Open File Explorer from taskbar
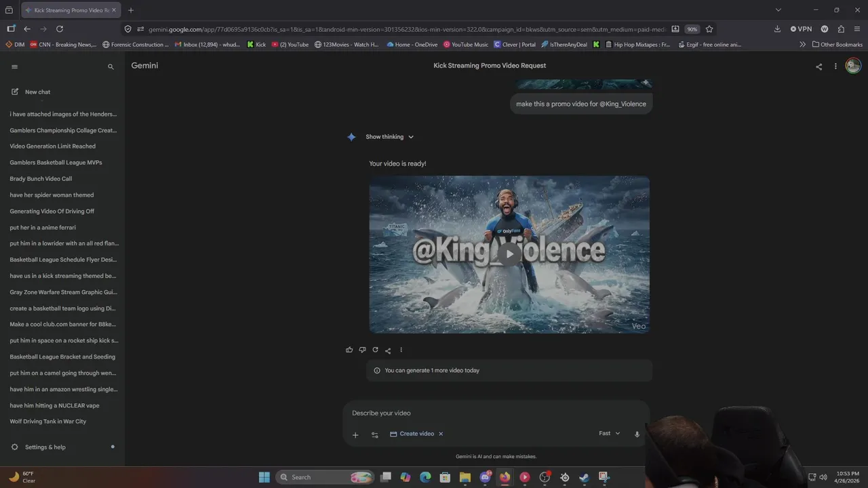The image size is (868, 488). pos(465,477)
